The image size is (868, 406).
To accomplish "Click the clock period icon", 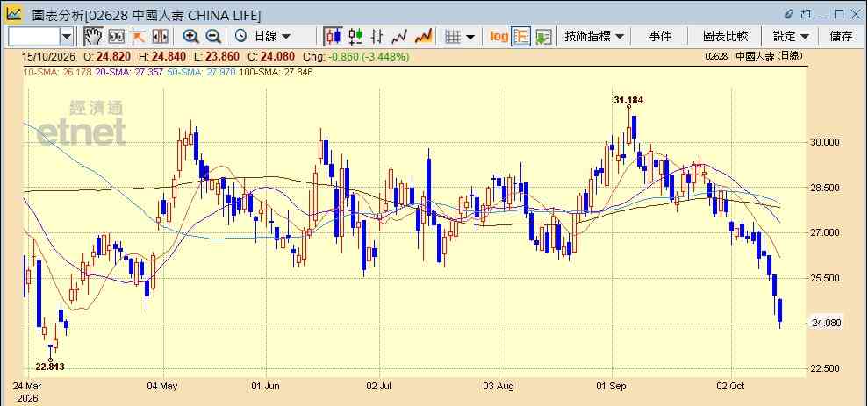I will [240, 37].
